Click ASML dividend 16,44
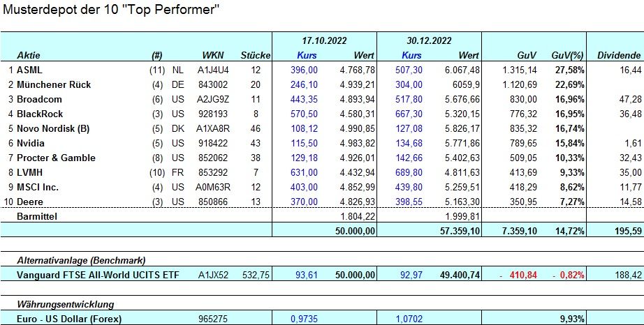 [631, 70]
